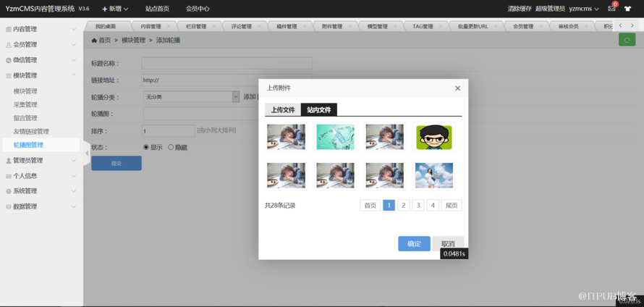Expand 个人信息 using its chevron

(x=74, y=176)
